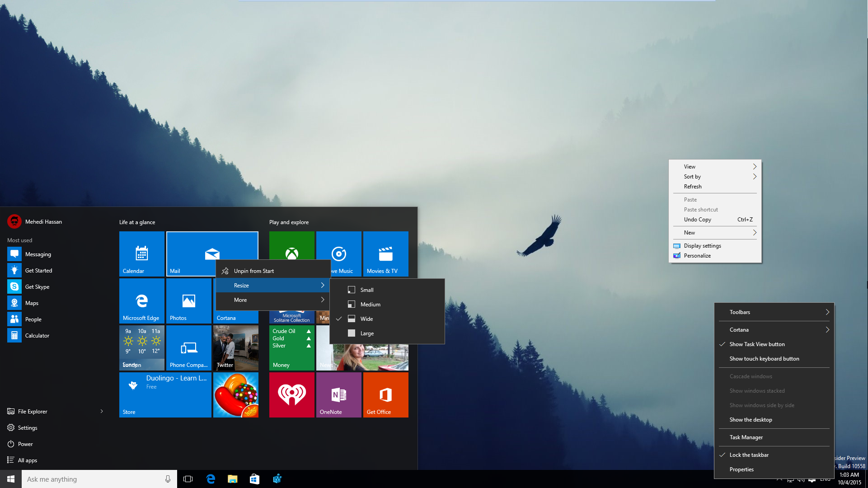
Task: Toggle Show Task View button option
Action: (757, 344)
